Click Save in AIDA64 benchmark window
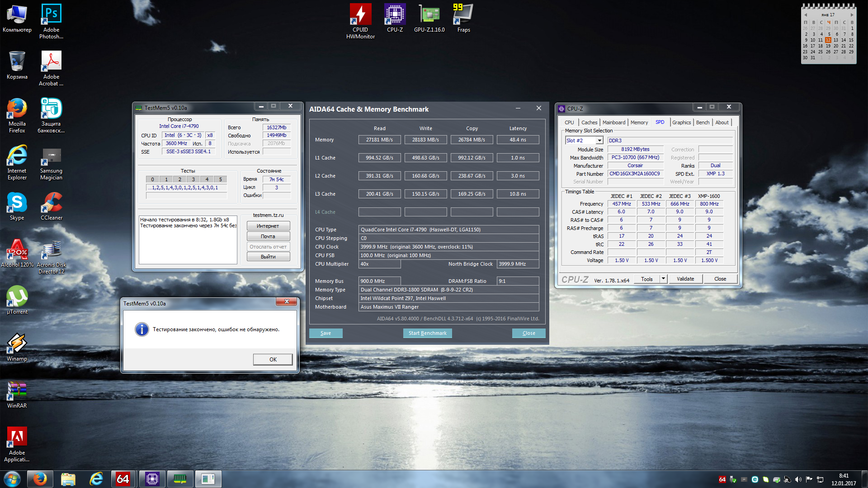 click(325, 333)
